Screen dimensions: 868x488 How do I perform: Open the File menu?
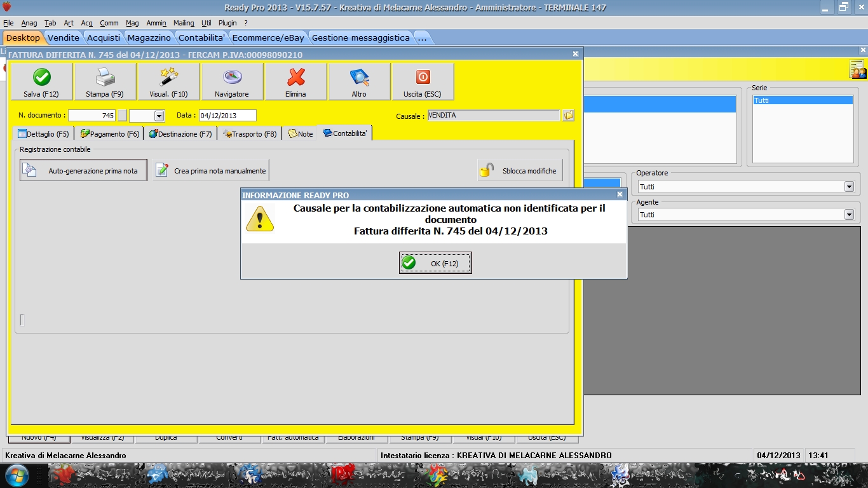click(8, 23)
